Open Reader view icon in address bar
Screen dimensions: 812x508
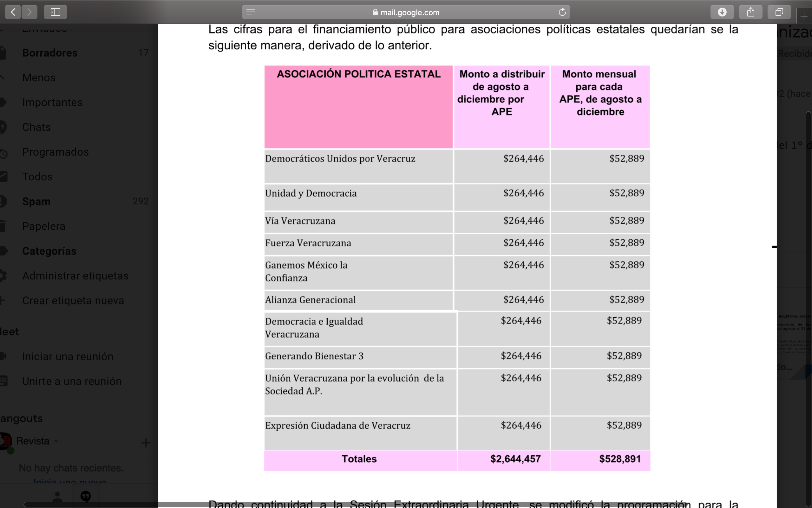[251, 12]
